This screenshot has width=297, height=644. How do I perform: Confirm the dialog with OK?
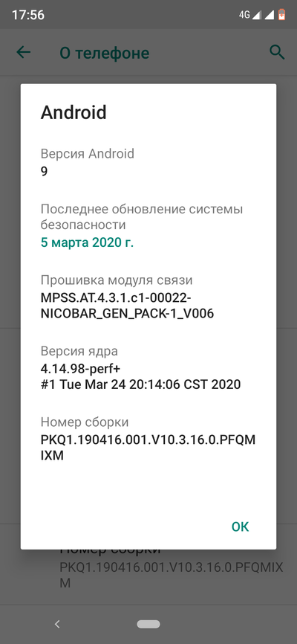pos(240,527)
